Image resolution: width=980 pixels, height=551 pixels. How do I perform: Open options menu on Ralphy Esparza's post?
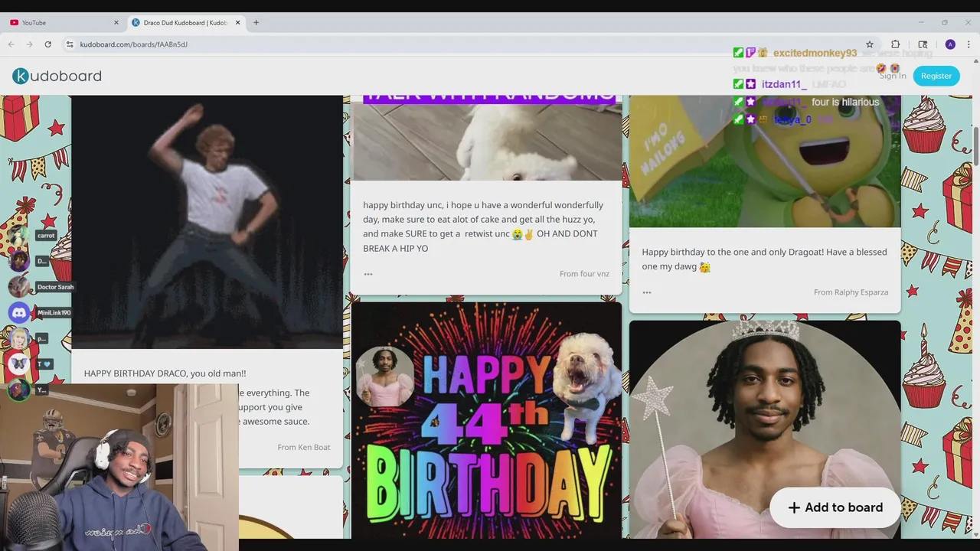coord(647,292)
